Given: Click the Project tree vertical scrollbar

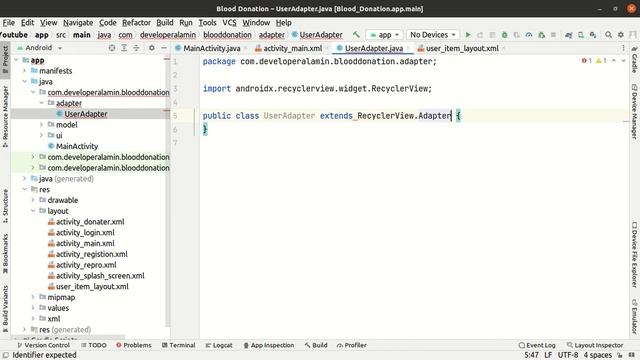Looking at the screenshot, I should click(x=167, y=192).
